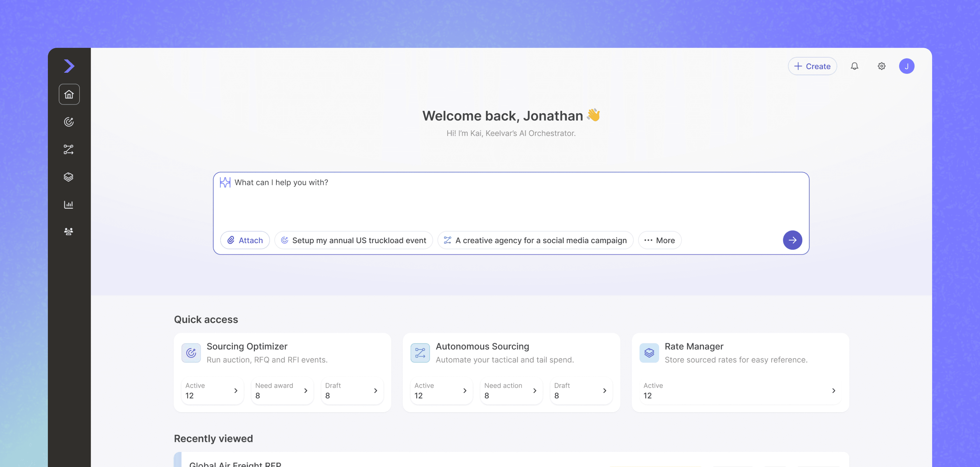Open Sourcing Optimizer Need award chevron
980x467 pixels.
tap(305, 391)
